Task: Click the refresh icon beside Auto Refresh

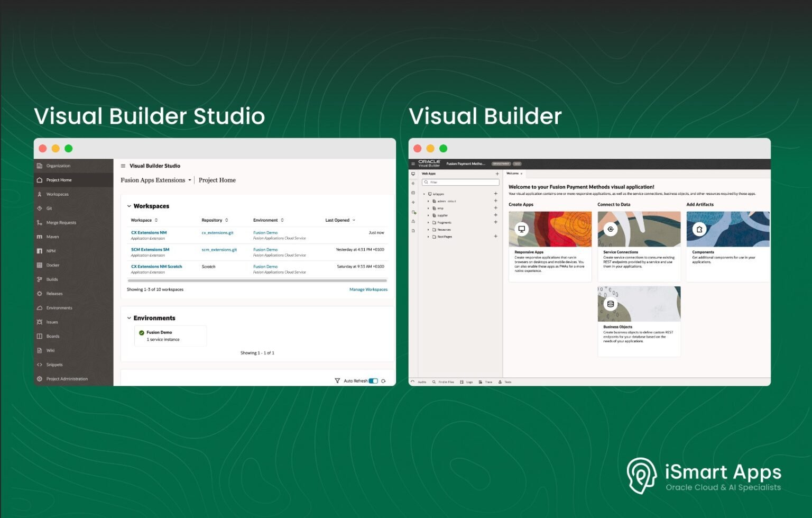Action: tap(383, 381)
